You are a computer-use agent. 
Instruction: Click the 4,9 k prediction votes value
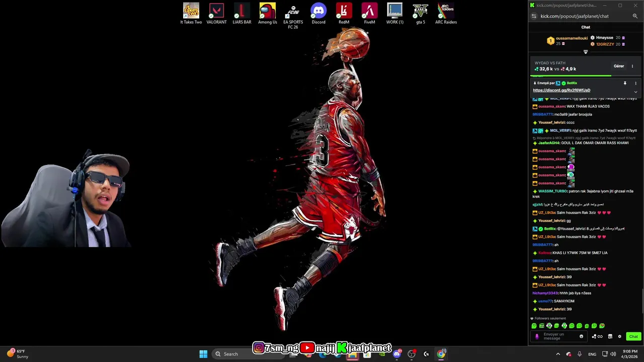(571, 69)
